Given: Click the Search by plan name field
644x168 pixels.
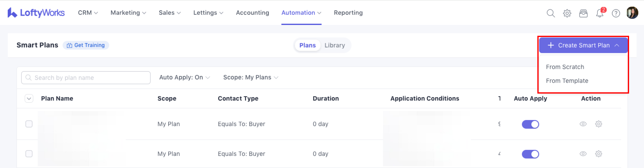Looking at the screenshot, I should tap(86, 78).
